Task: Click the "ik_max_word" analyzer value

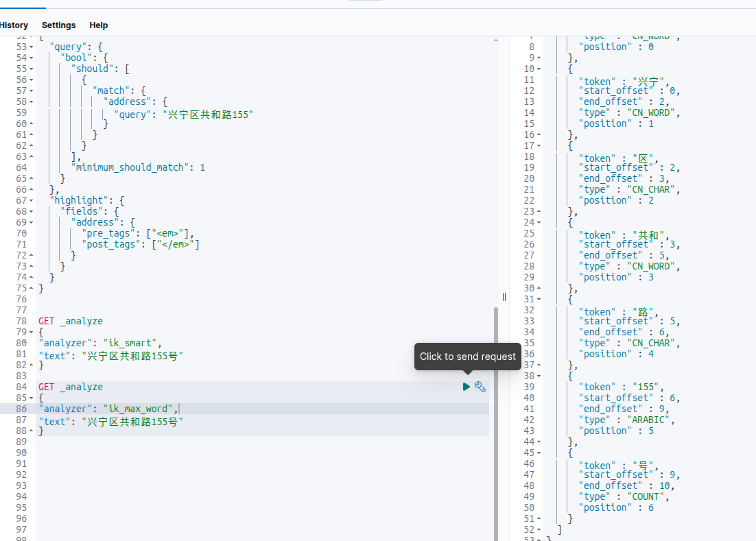Action: click(138, 409)
